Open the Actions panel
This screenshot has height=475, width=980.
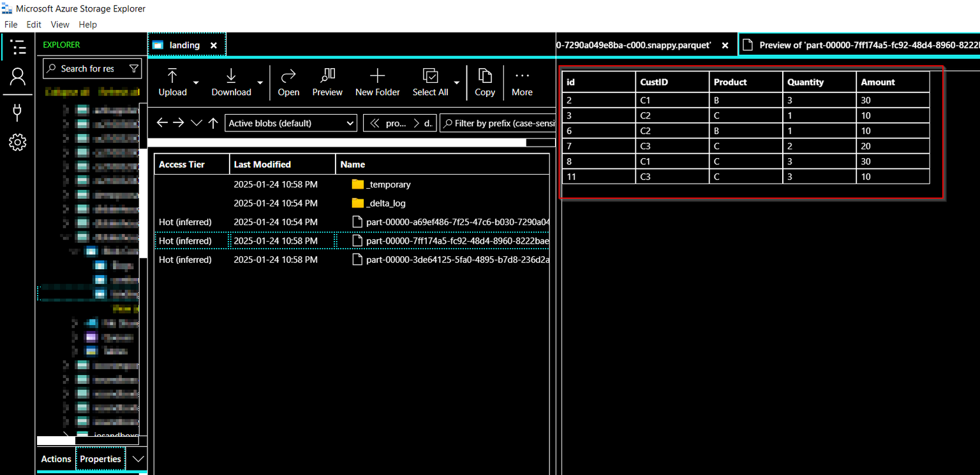(x=56, y=458)
